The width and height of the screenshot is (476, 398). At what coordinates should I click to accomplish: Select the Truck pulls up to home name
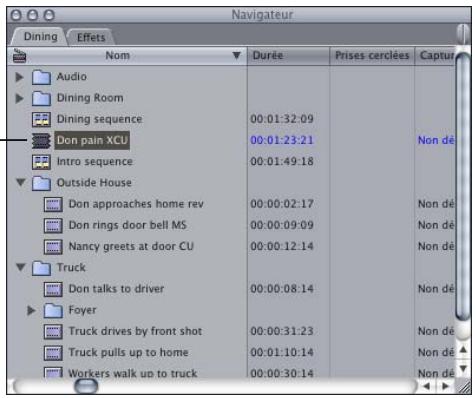(128, 352)
